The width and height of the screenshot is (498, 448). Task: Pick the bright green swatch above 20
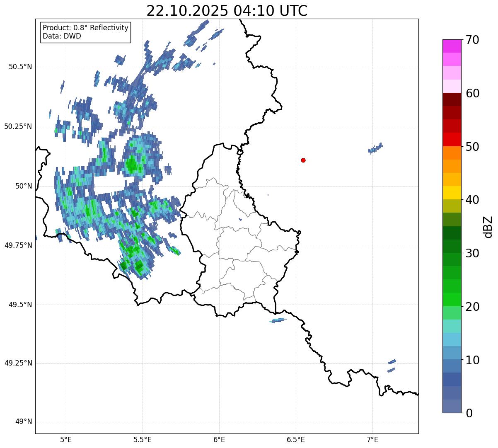452,299
